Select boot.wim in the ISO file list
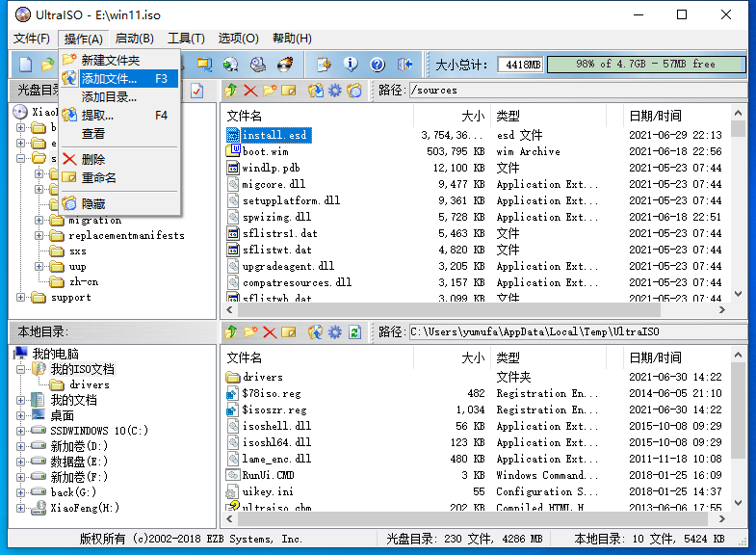The image size is (756, 555). click(266, 152)
